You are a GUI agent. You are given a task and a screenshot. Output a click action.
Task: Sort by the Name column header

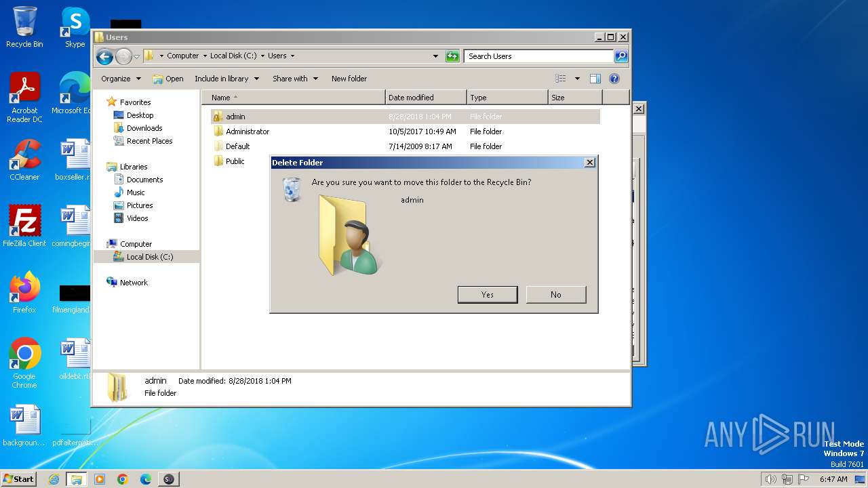(294, 98)
